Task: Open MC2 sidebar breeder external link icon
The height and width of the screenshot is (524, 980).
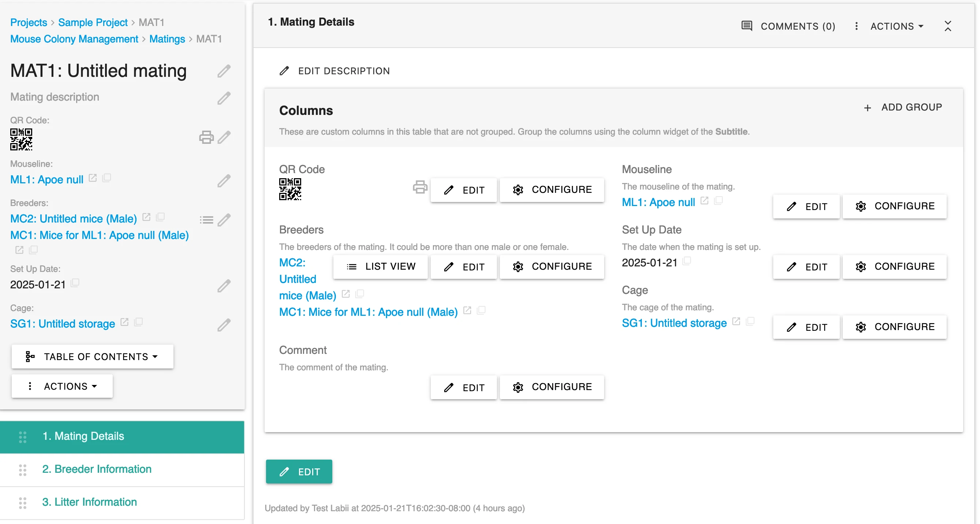Action: click(x=146, y=217)
